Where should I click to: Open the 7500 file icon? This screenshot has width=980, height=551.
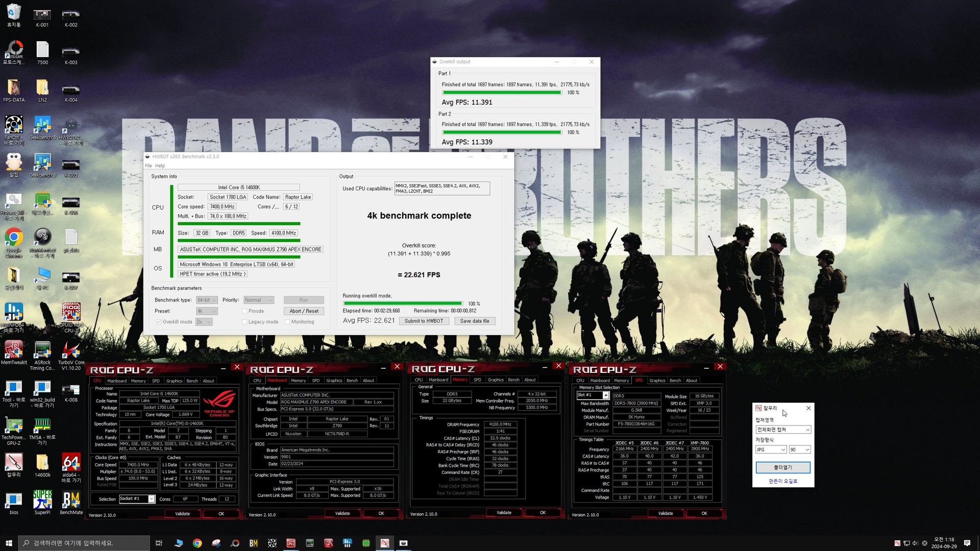[42, 53]
